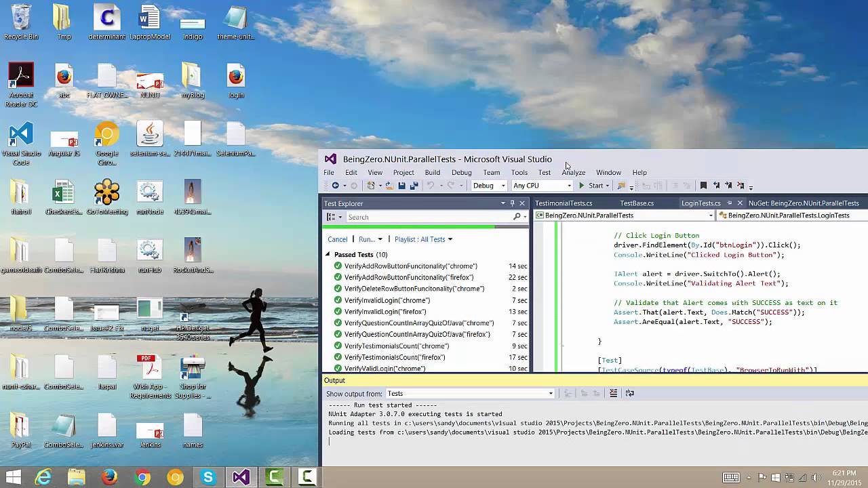The height and width of the screenshot is (488, 868).
Task: Click Firefox icon in the taskbar
Action: (x=109, y=477)
